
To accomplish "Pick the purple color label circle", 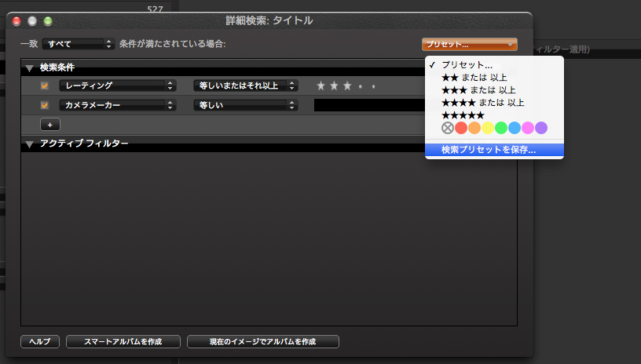I will coord(541,128).
